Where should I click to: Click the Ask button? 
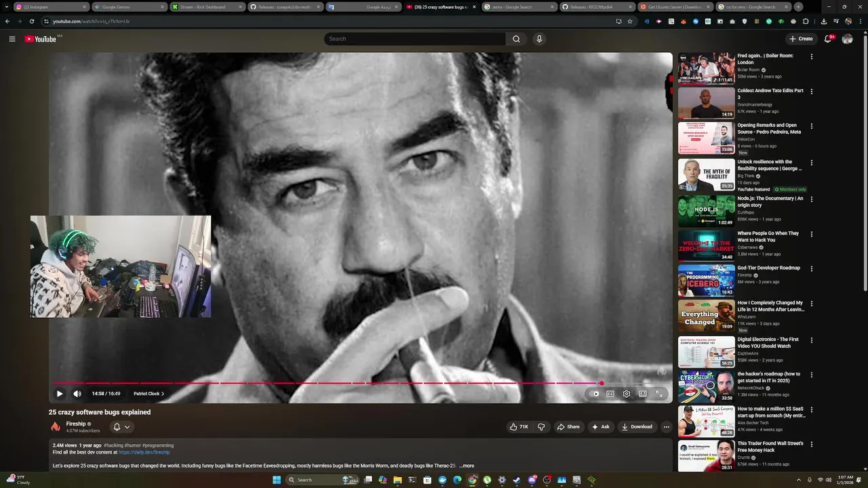601,427
